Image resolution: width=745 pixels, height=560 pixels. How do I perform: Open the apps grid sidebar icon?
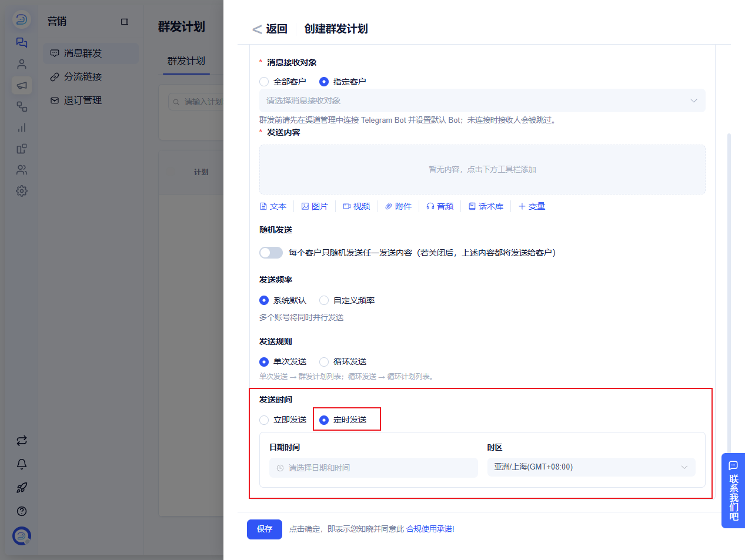point(22,149)
